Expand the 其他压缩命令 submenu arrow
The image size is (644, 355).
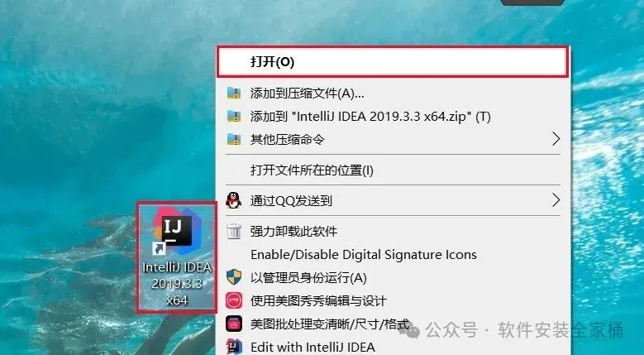pyautogui.click(x=556, y=139)
